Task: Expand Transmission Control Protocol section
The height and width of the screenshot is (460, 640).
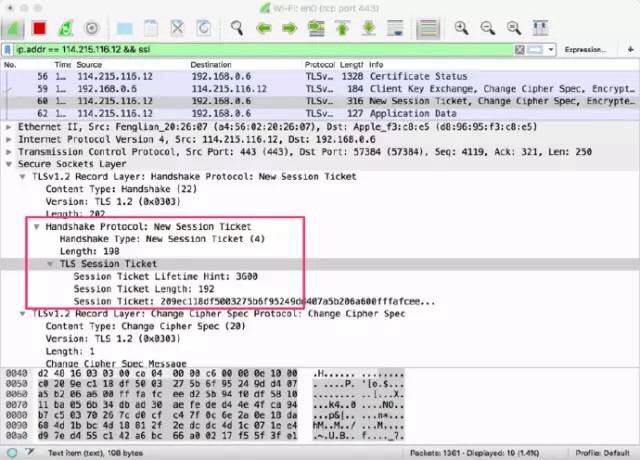Action: 8,151
